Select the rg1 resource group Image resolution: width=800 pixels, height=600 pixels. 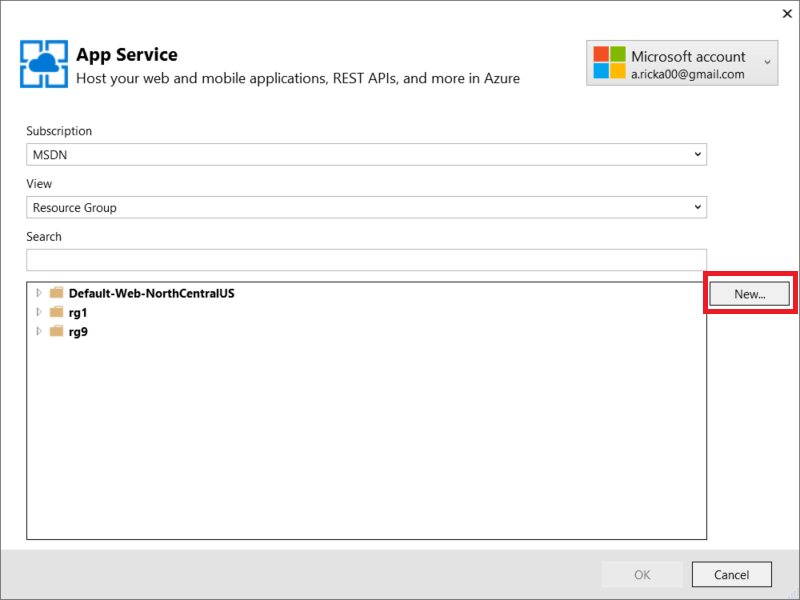point(78,313)
